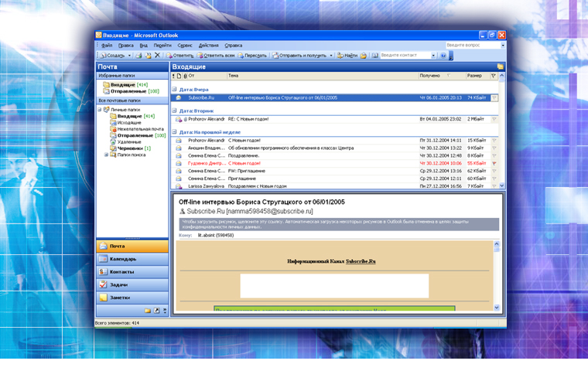Select Входящие in Избранные папки favorites
Screen dimensions: 588x371
pyautogui.click(x=125, y=85)
